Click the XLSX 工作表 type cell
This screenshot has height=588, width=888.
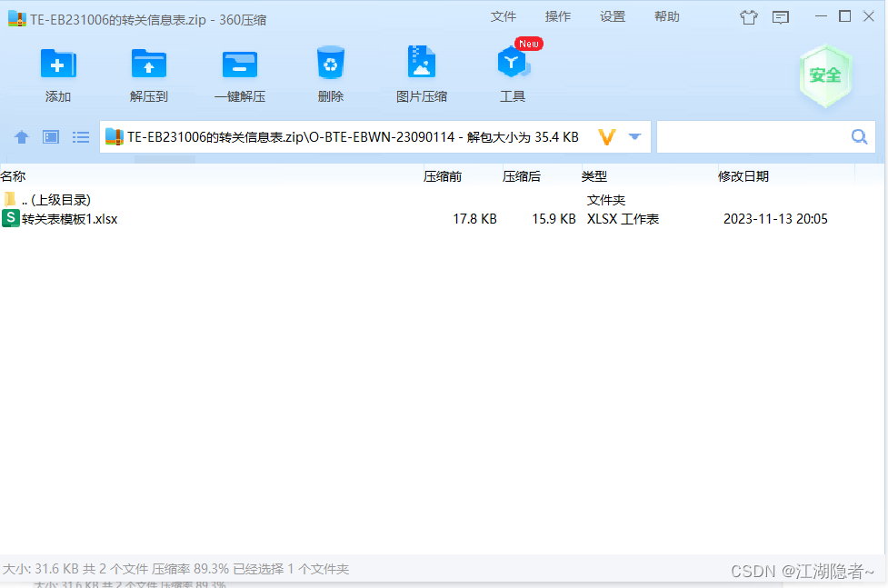click(x=623, y=219)
